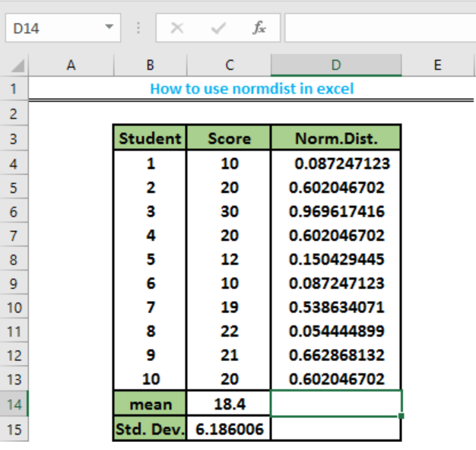
Task: Select row 13 header
Action: [14, 379]
